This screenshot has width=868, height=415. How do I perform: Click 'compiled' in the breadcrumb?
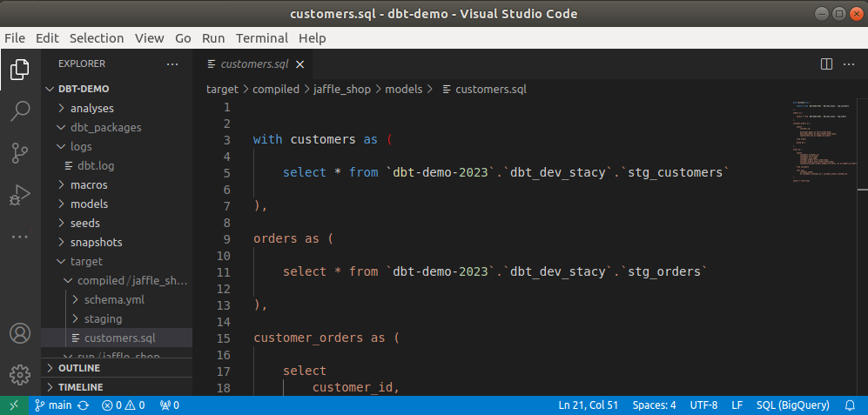click(x=276, y=89)
